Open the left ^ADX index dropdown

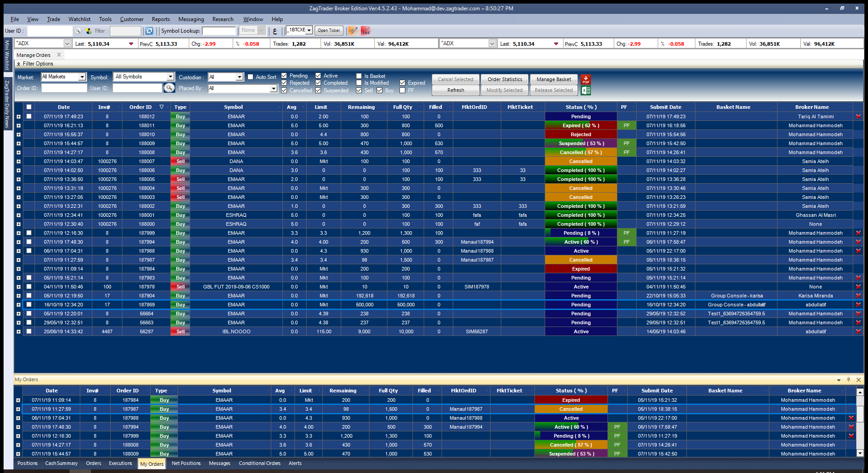pyautogui.click(x=67, y=43)
